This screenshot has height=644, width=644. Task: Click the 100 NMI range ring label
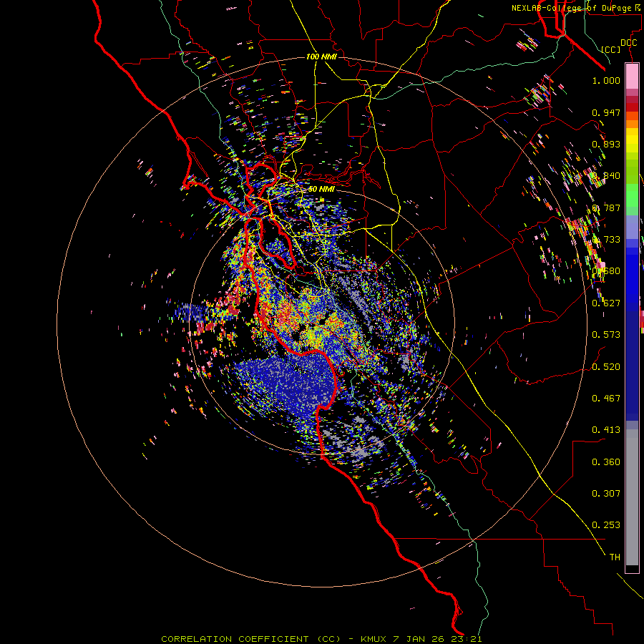321,57
